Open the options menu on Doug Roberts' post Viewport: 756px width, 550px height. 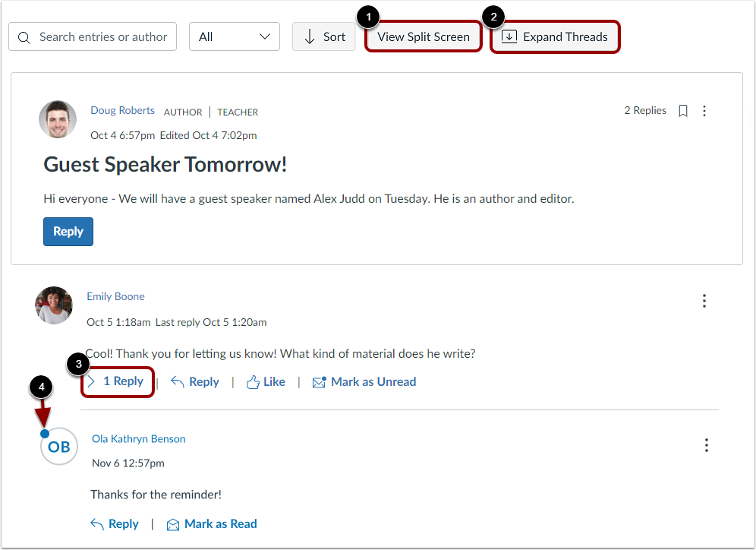tap(704, 110)
